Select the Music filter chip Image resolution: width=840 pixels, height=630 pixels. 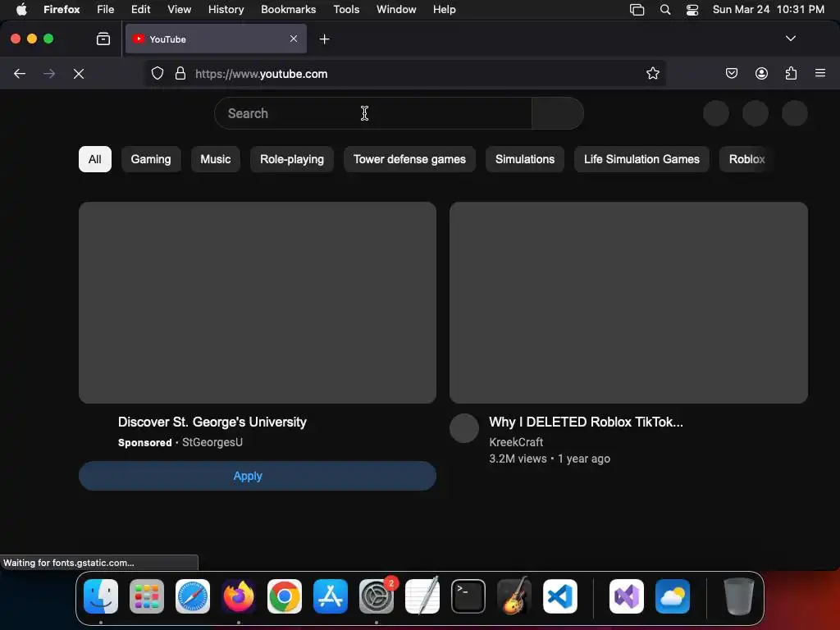(216, 159)
